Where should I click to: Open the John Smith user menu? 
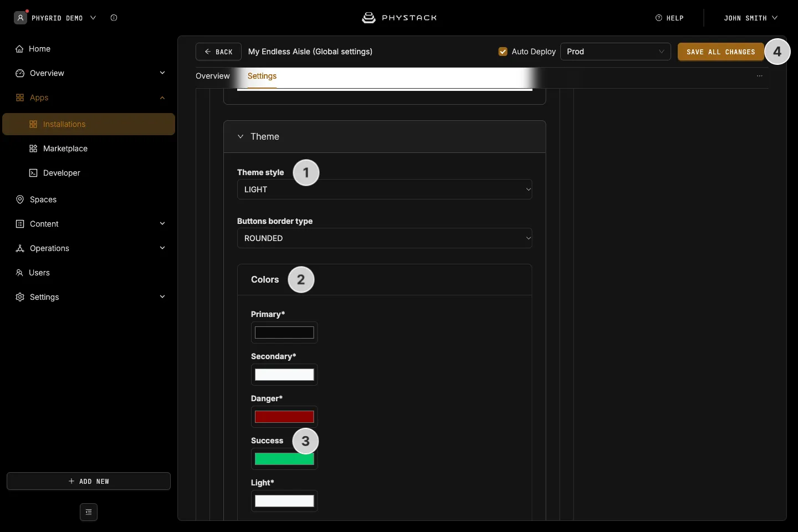[751, 18]
